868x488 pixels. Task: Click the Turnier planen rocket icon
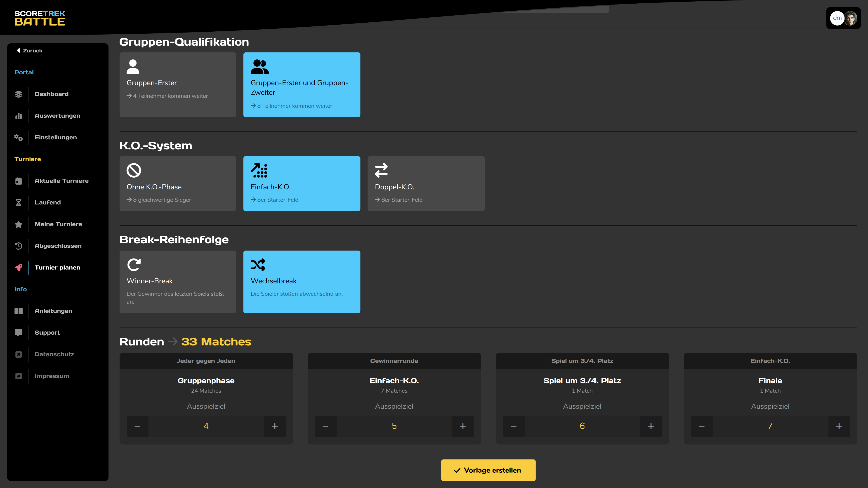(x=19, y=267)
